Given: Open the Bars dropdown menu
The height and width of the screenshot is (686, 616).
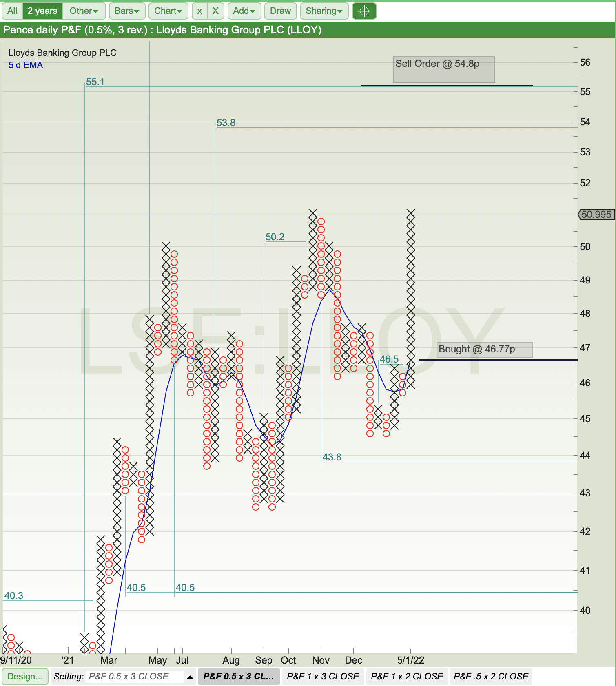Looking at the screenshot, I should 127,11.
